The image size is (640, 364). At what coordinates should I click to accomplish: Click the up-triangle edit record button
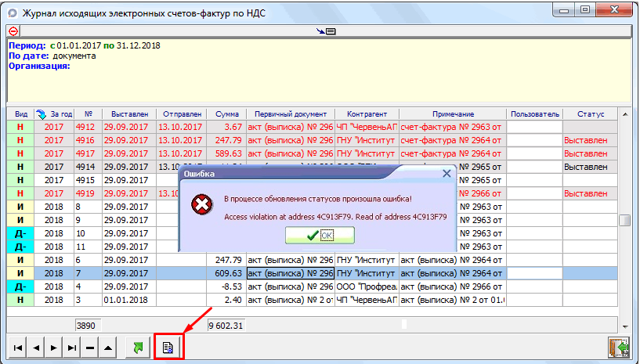(x=110, y=347)
